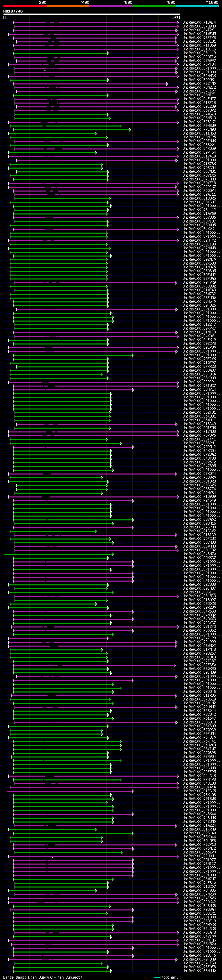Click the white query sequence bar
The height and width of the screenshot is (980, 222).
click(92, 15)
